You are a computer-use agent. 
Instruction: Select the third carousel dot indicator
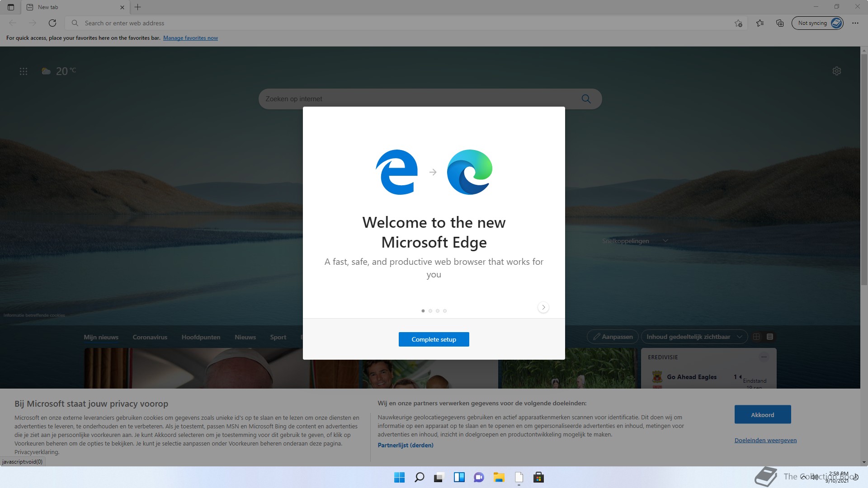438,311
